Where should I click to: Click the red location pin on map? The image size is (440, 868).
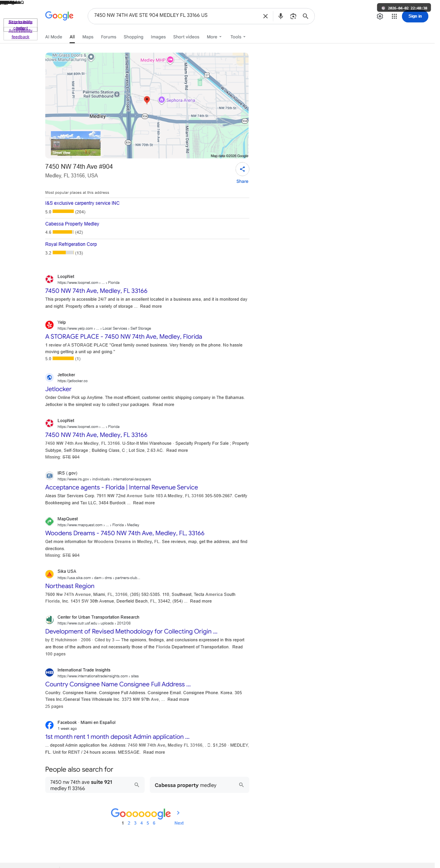[x=147, y=100]
